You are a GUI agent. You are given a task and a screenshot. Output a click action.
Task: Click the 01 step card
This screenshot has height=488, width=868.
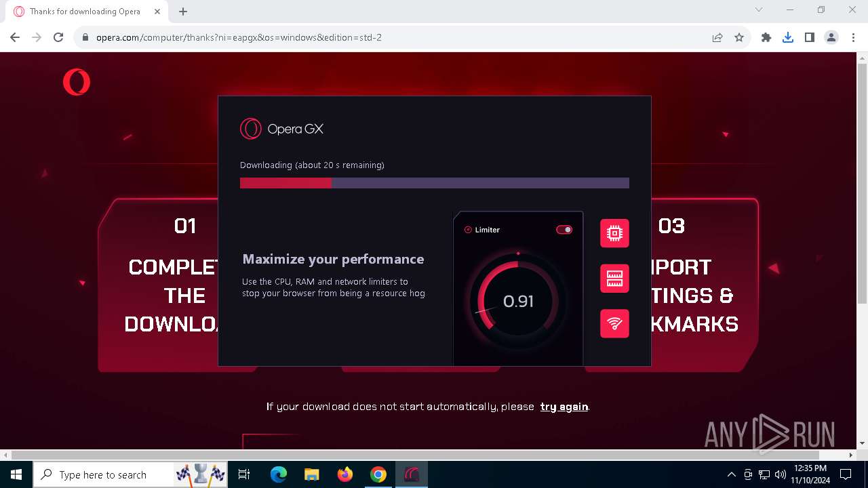[x=158, y=285]
